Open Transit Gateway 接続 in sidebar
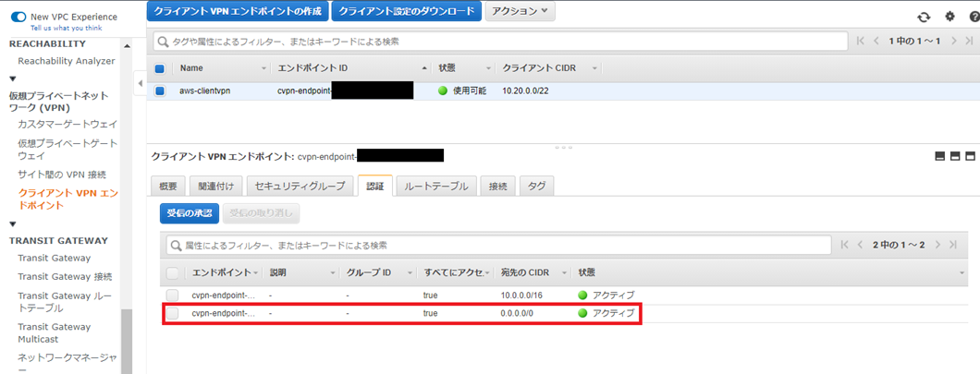The image size is (980, 374). [65, 277]
